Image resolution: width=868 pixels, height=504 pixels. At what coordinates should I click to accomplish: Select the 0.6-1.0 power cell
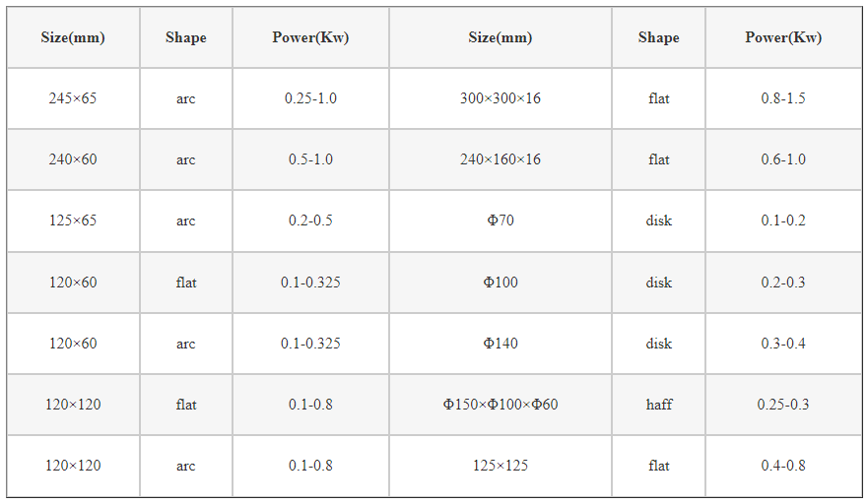(783, 159)
